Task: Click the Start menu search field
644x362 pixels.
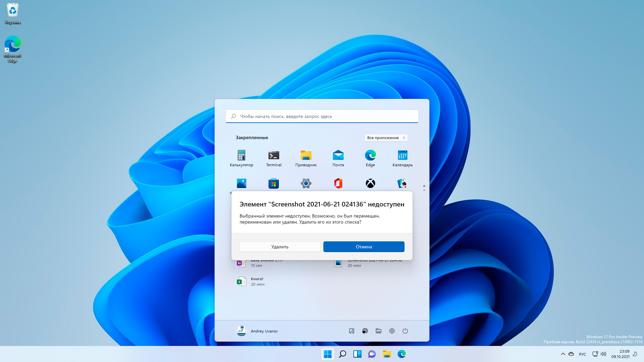Action: (321, 116)
